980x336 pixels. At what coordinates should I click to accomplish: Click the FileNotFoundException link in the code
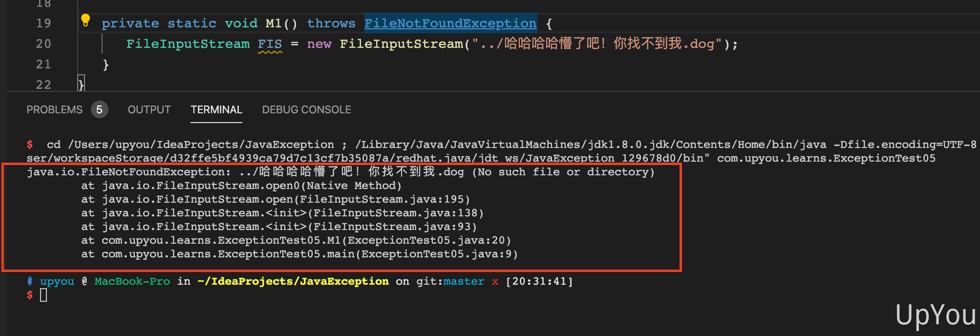(x=450, y=23)
